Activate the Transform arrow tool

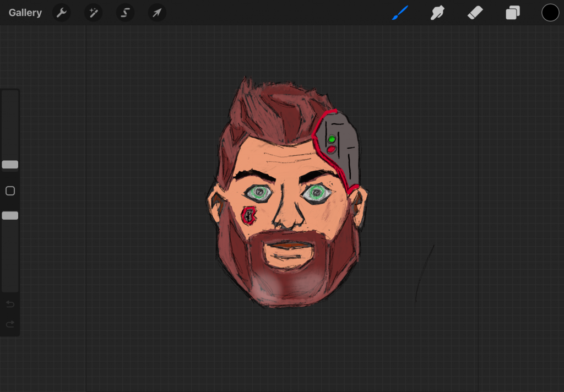pos(157,13)
